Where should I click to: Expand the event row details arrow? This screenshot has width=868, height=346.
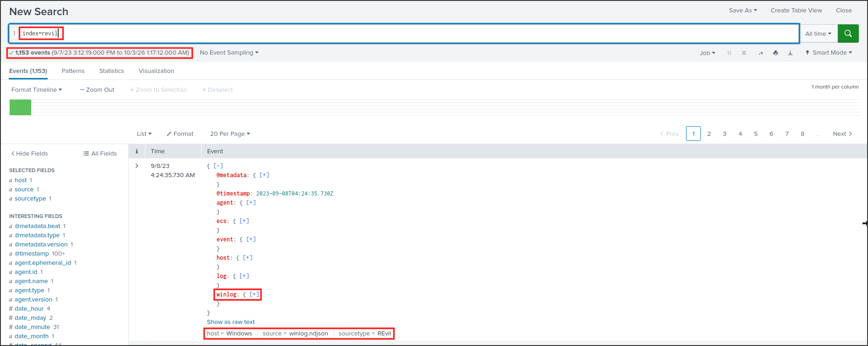point(137,166)
